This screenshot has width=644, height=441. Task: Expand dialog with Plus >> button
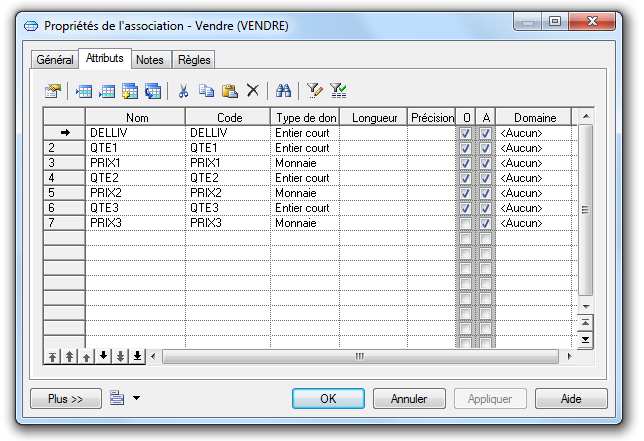[x=65, y=398]
